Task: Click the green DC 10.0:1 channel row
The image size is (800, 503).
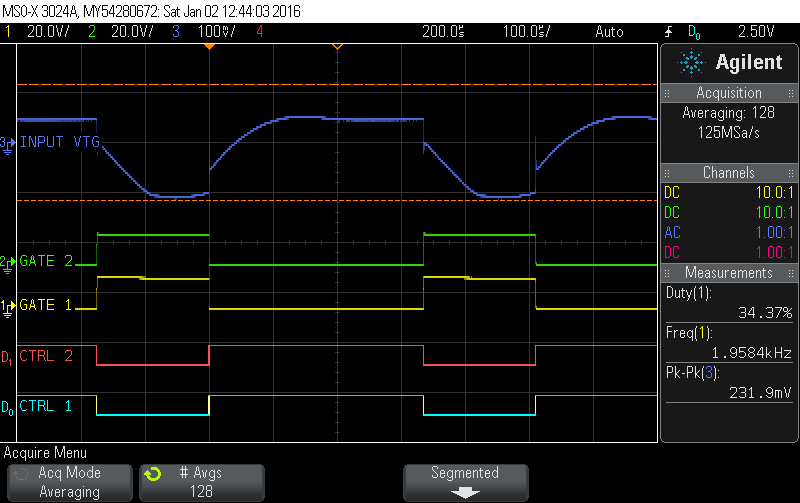Action: (x=729, y=213)
